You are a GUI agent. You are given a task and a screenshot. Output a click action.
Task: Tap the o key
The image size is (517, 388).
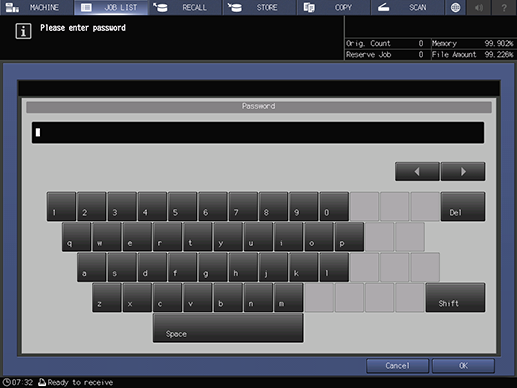(x=319, y=237)
